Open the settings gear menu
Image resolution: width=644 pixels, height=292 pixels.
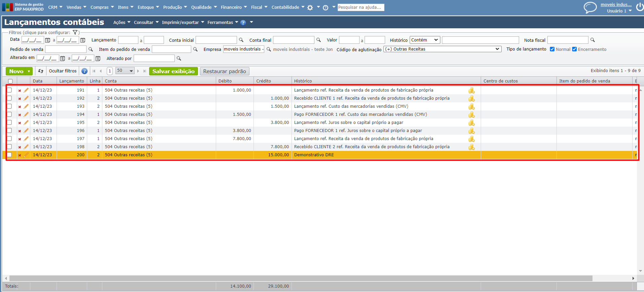[x=310, y=7]
